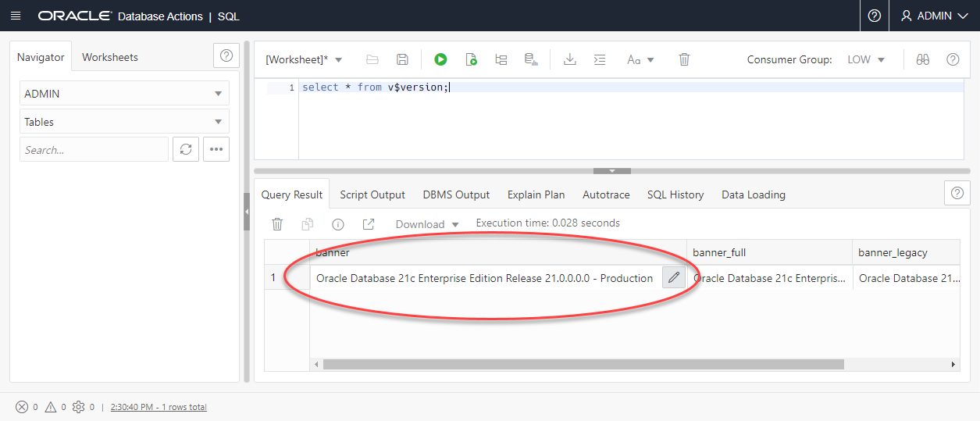Switch to the Navigator tab
This screenshot has width=980, height=421.
[x=41, y=57]
